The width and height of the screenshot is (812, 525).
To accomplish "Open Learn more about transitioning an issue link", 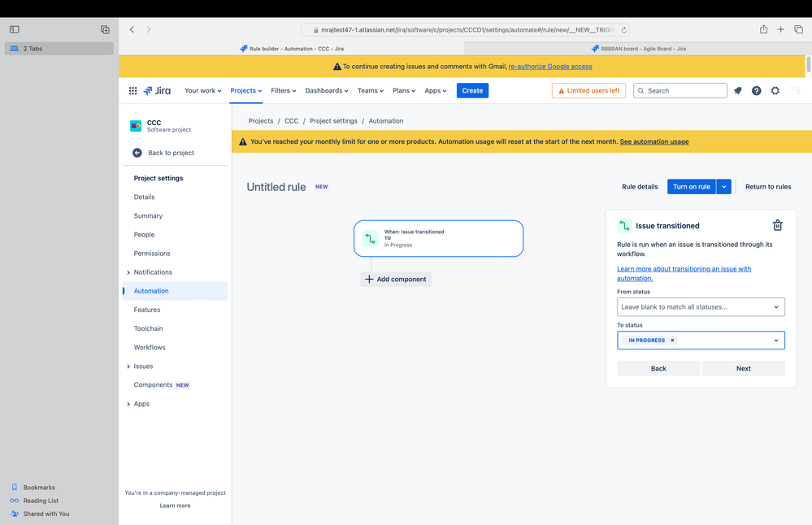I will pyautogui.click(x=684, y=273).
